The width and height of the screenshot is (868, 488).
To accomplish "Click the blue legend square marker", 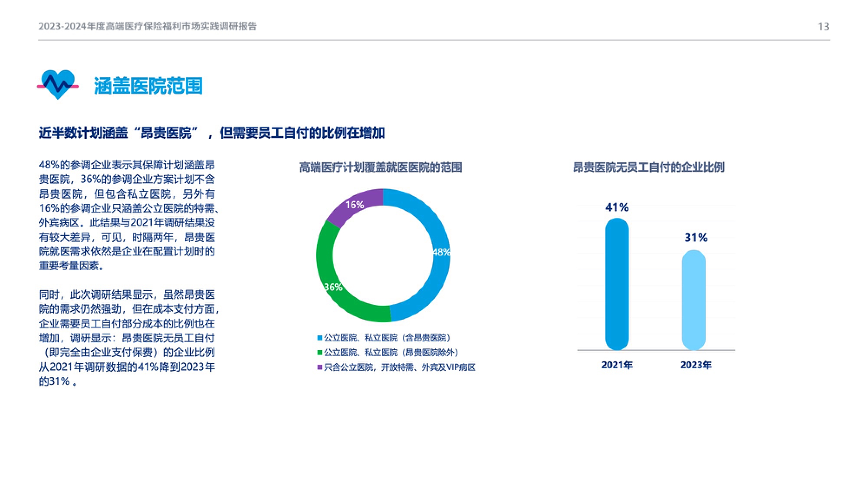I will point(319,338).
